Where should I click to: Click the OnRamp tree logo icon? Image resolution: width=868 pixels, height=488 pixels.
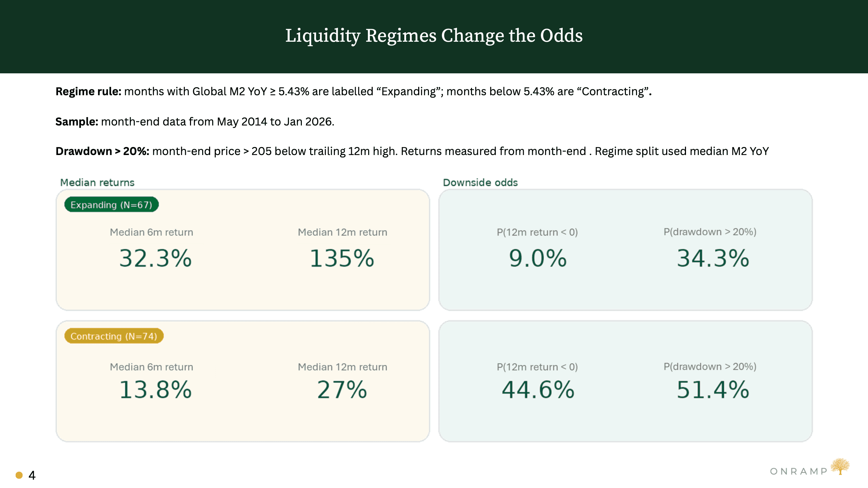pos(840,466)
